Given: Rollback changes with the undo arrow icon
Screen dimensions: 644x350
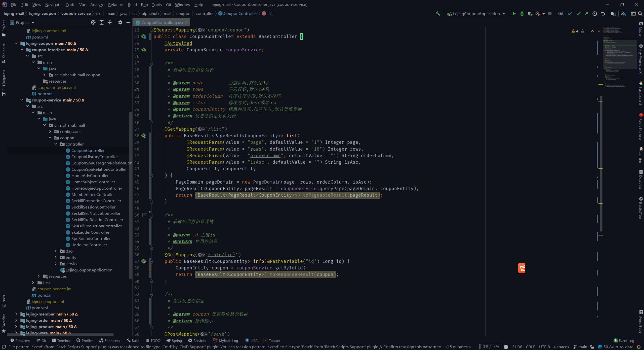Looking at the screenshot, I should [603, 14].
